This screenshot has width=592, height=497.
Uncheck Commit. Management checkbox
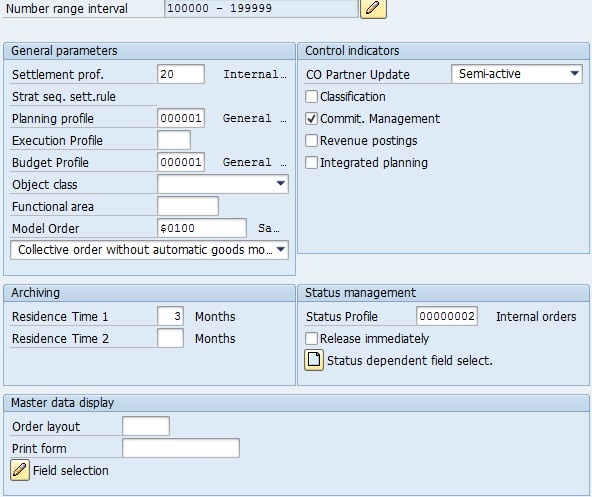tap(311, 119)
